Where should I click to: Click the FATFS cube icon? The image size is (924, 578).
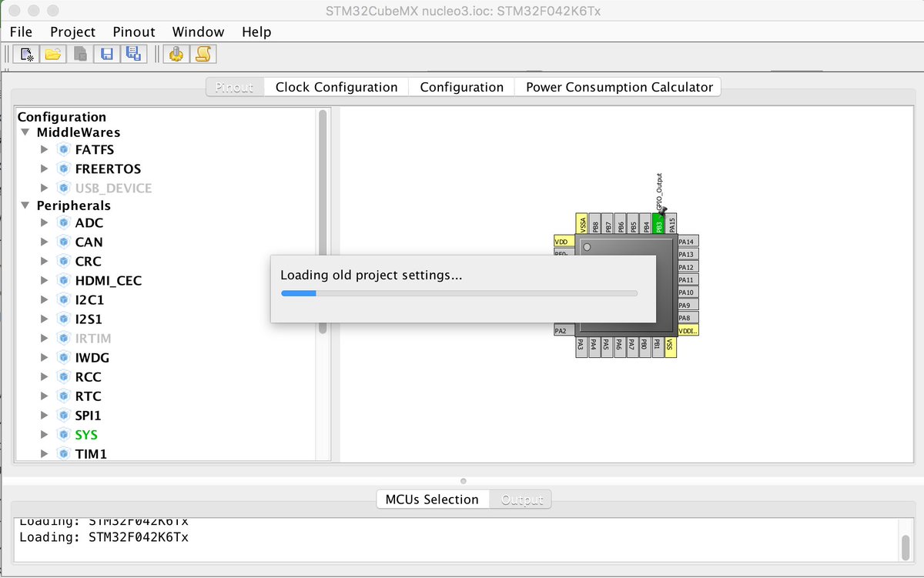(x=64, y=149)
